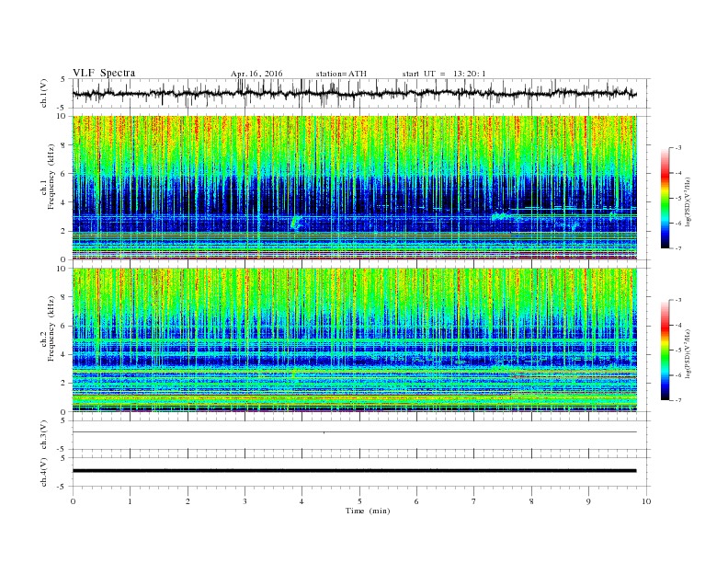Click the ch.1 Frequency (kHz) axis label
Viewport: 728px width, 563px height.
(x=48, y=177)
